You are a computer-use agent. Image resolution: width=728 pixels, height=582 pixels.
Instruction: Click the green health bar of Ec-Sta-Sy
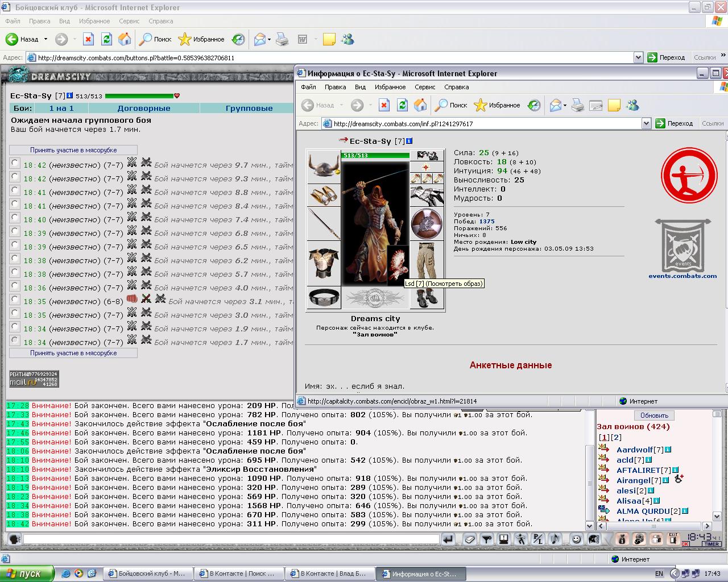139,96
